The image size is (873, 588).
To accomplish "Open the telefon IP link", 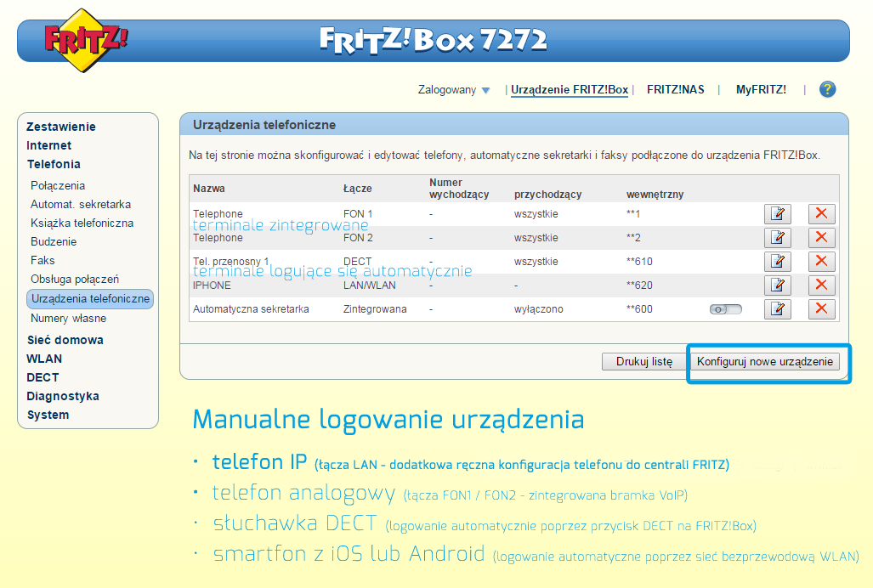I will pos(260,463).
